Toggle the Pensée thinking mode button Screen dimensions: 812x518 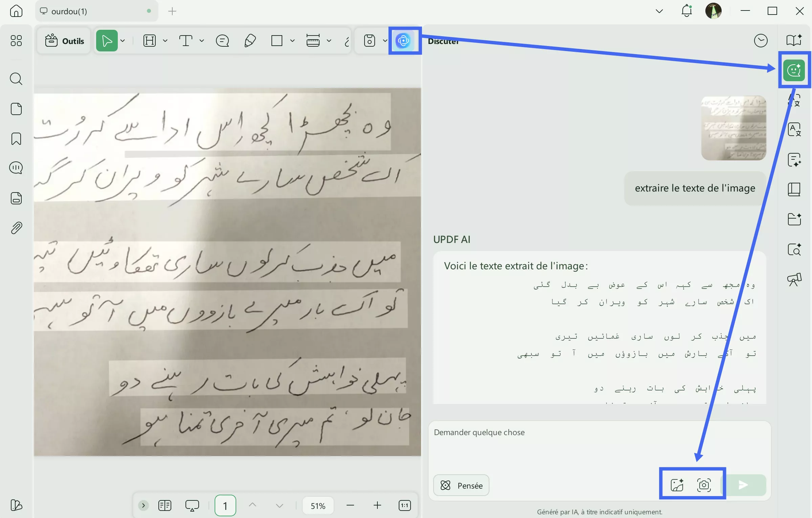pyautogui.click(x=461, y=485)
